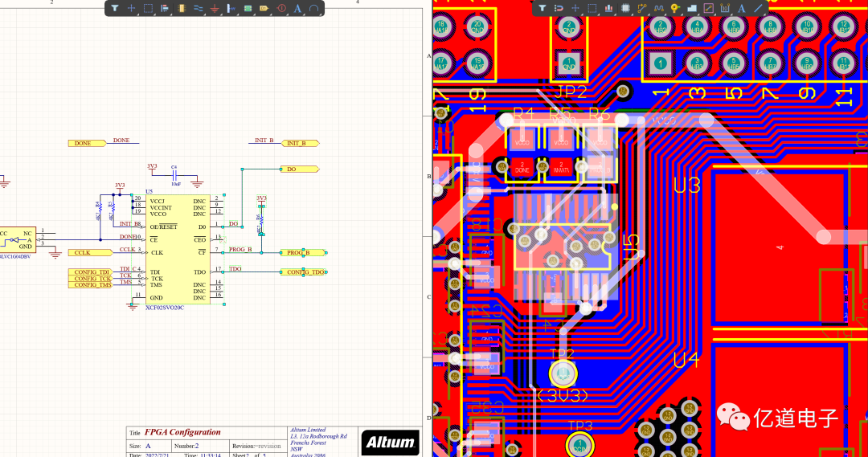The image size is (868, 457).
Task: Toggle the PCB snap magnet options
Action: 559,8
